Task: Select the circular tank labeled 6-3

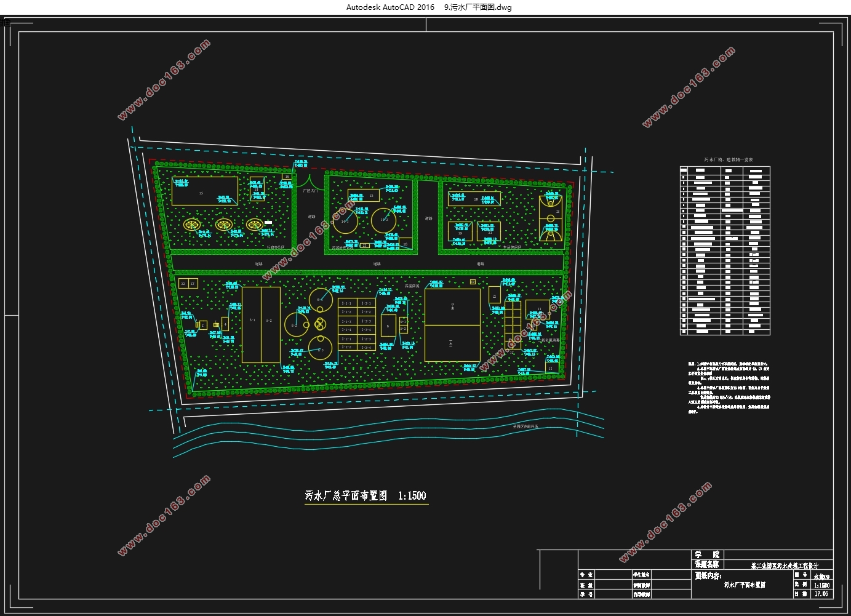Action: [319, 348]
